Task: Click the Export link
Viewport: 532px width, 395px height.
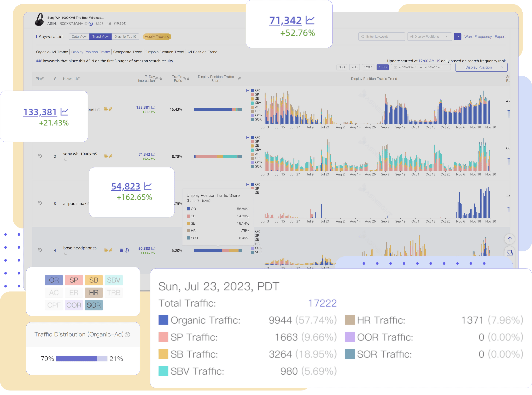Action: coord(500,37)
